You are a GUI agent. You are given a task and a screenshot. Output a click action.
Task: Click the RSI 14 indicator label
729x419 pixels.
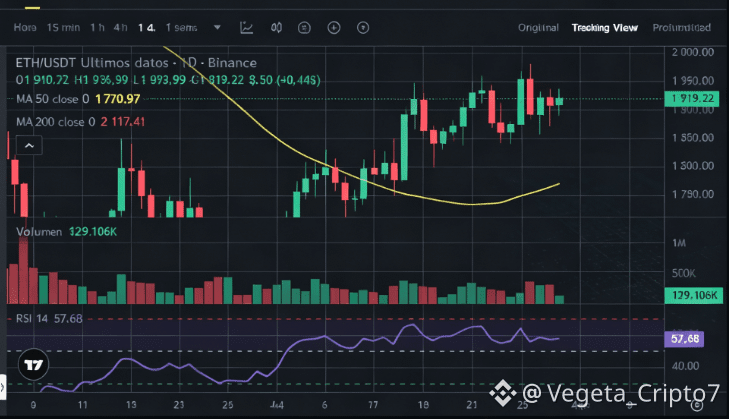tap(32, 319)
